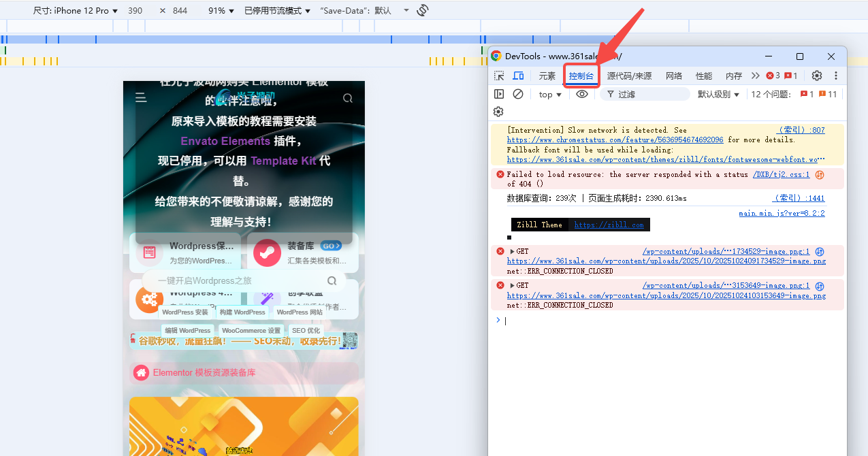Click the 12 个问题 issues summary
The width and height of the screenshot is (868, 456).
(771, 95)
